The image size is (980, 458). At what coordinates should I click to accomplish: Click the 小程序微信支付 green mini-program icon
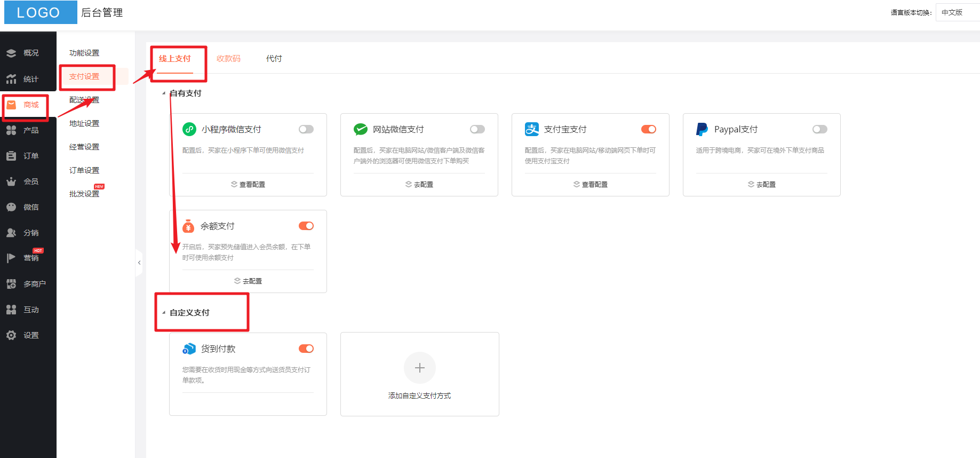189,129
